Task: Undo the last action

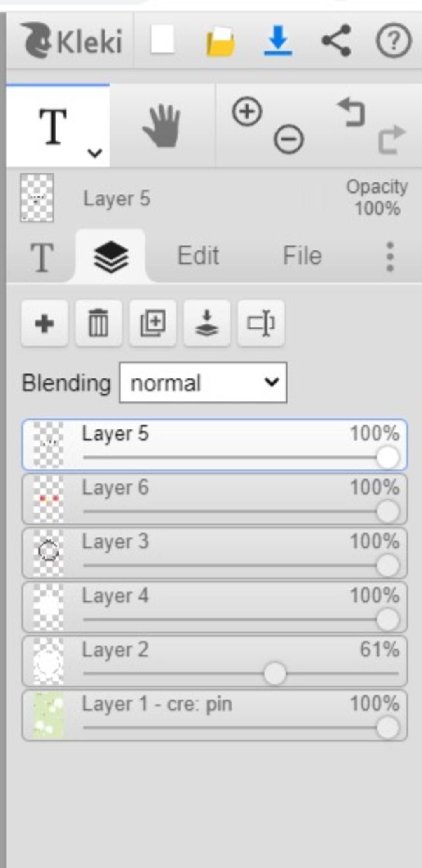Action: coord(352,112)
